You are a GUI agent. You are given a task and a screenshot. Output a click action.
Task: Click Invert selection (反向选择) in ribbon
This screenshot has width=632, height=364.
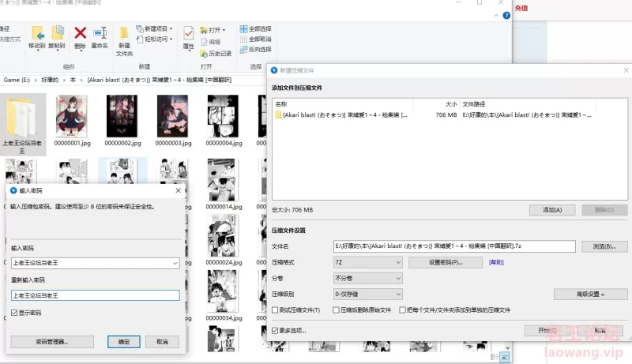coord(255,49)
